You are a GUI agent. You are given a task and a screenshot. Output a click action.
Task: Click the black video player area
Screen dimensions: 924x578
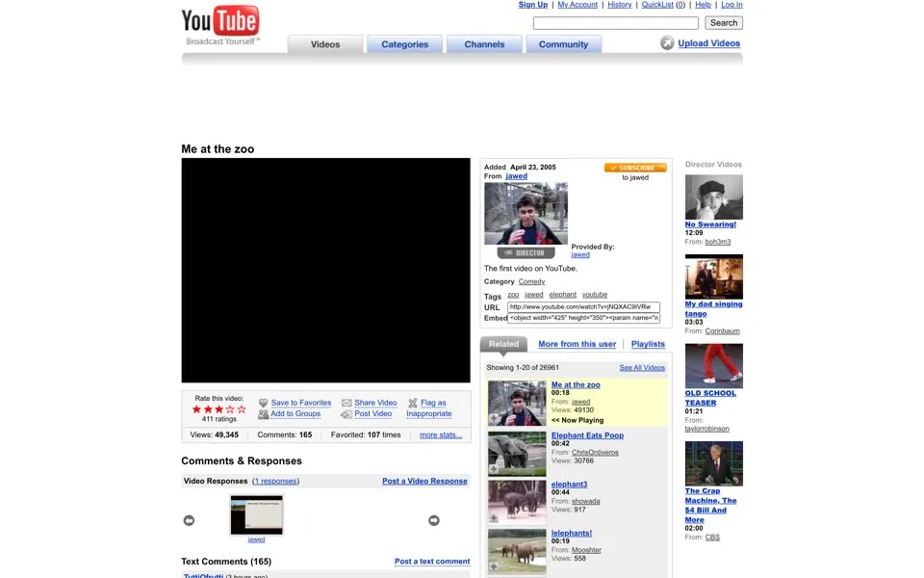pos(326,270)
